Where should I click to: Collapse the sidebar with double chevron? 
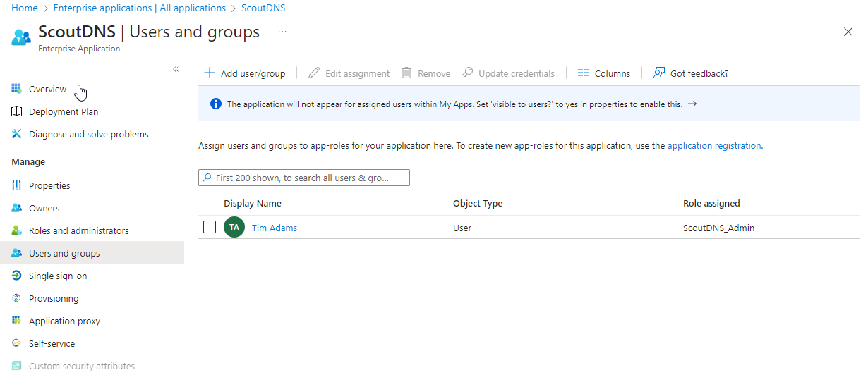(176, 69)
